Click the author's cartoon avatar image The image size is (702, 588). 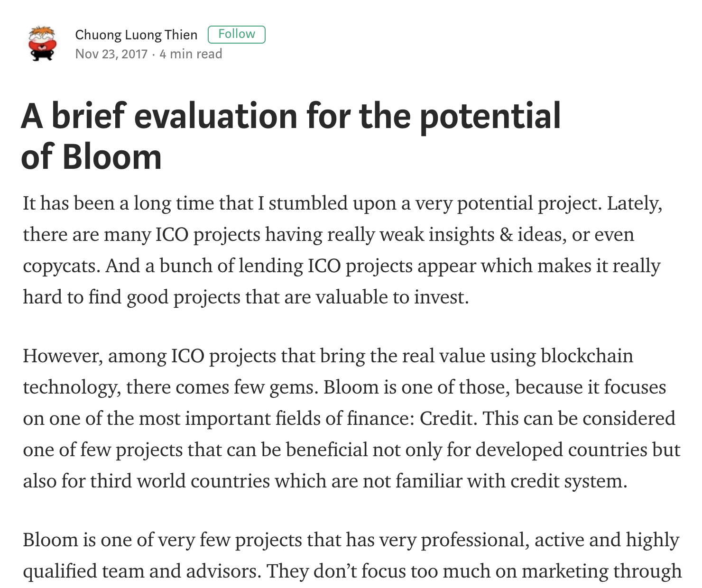(x=43, y=44)
